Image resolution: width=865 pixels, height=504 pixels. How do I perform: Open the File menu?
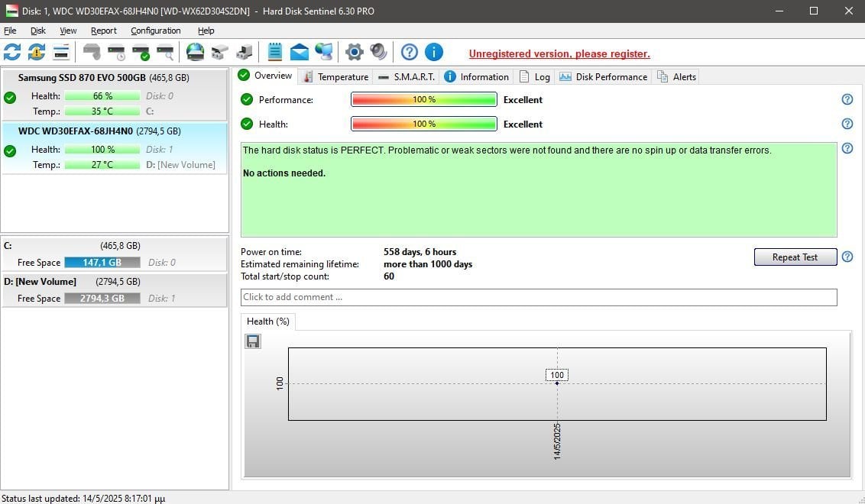(x=10, y=31)
